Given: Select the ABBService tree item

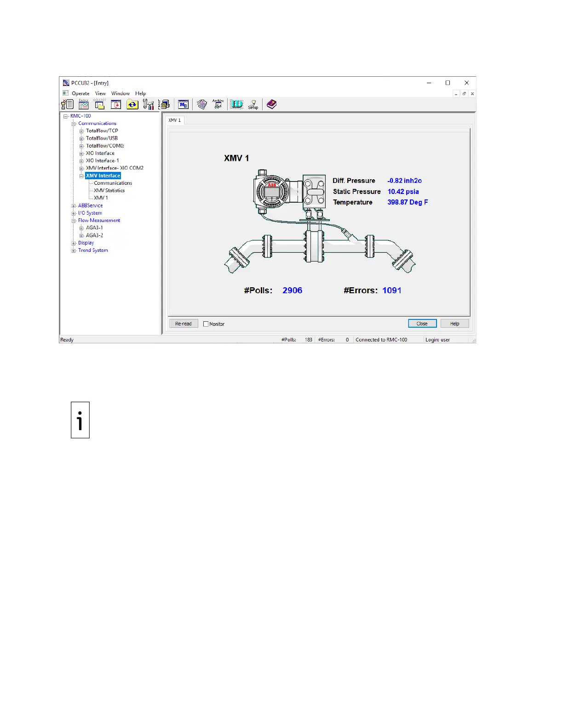Looking at the screenshot, I should coord(90,205).
